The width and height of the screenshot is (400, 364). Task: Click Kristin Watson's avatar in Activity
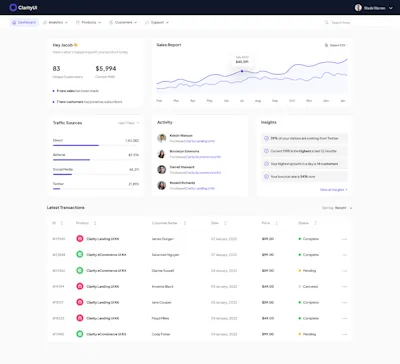click(x=162, y=138)
